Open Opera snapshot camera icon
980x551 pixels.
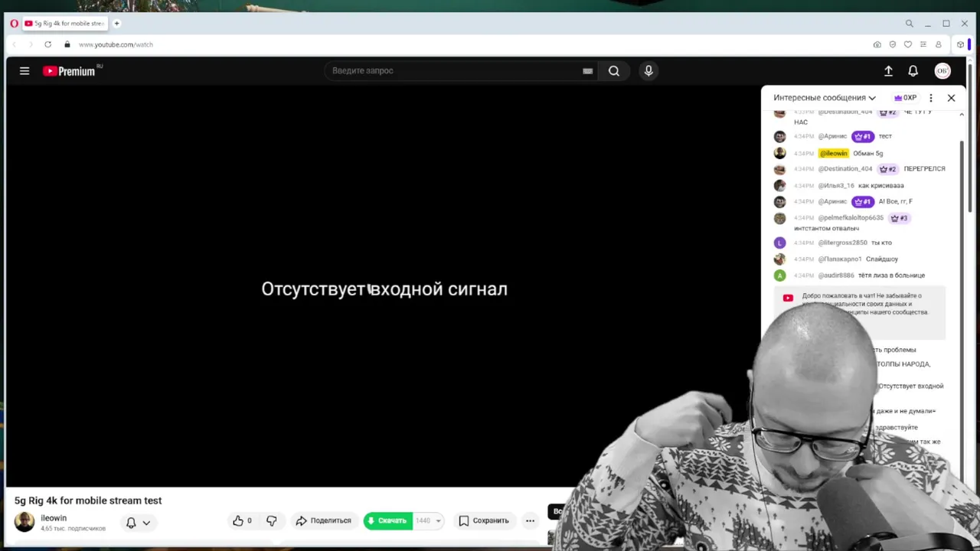[877, 44]
